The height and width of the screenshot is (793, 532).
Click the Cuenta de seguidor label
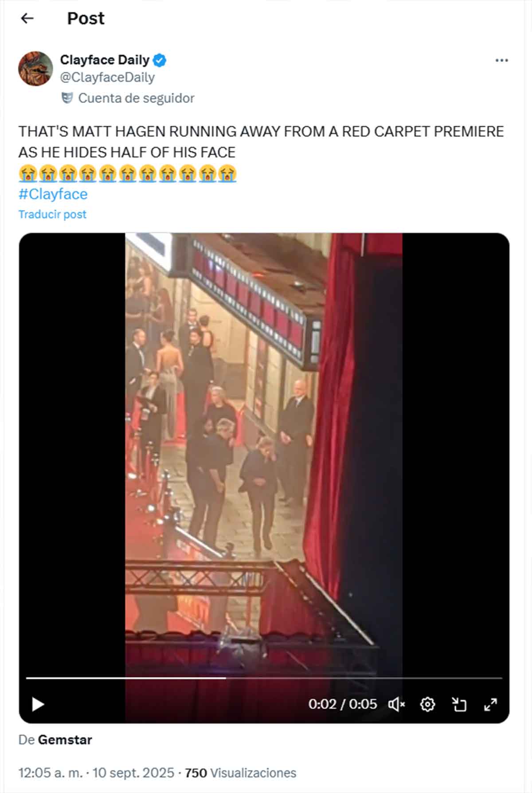tap(136, 98)
